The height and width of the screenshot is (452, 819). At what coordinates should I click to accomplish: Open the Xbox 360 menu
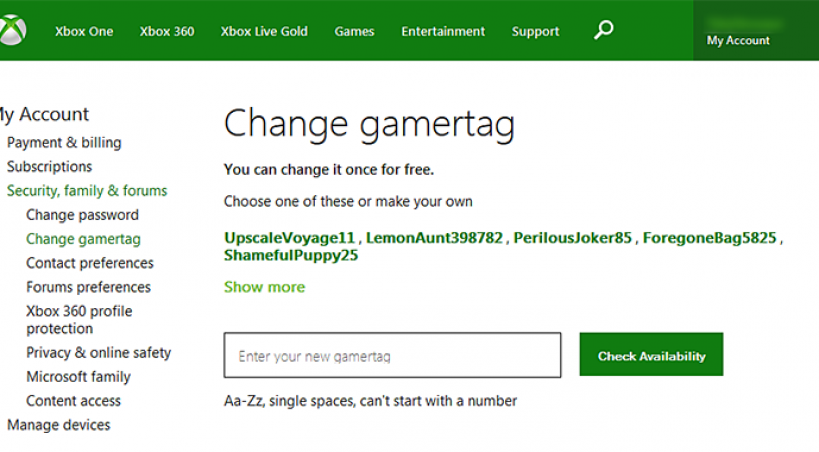pyautogui.click(x=167, y=31)
